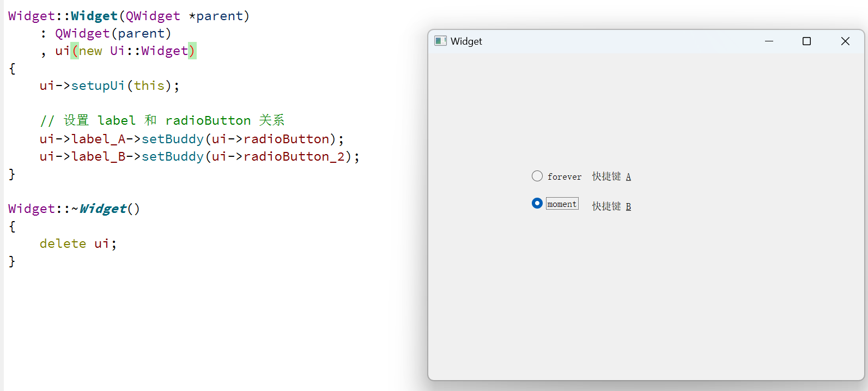Click the 'delete' keyword in the destructor
Viewport: 868px width, 391px height.
click(63, 243)
